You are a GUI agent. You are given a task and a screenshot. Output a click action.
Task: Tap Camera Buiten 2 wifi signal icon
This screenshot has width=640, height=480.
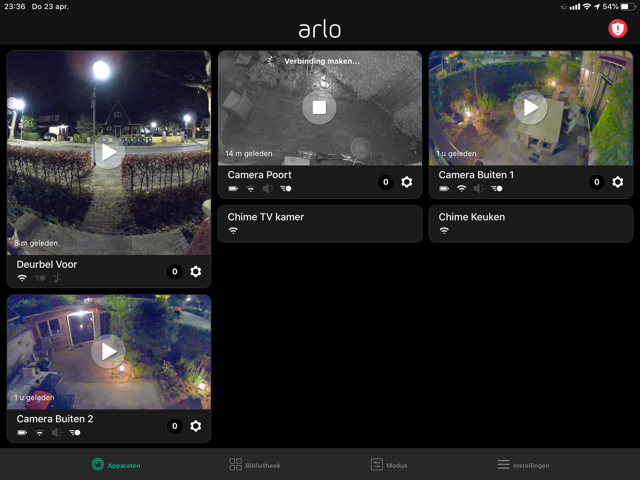tap(40, 433)
